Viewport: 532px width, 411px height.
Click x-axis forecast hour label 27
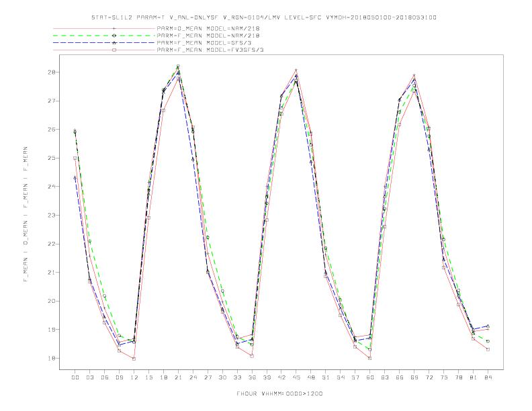click(208, 377)
